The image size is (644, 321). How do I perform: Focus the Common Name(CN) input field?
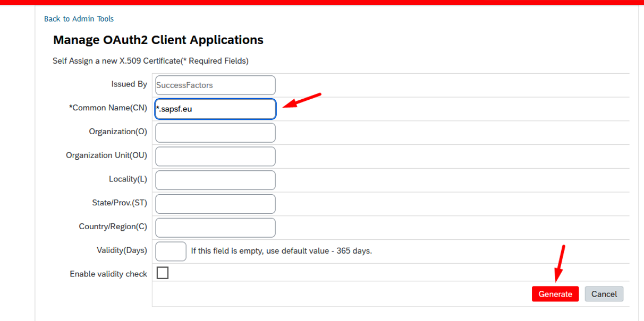coord(215,109)
